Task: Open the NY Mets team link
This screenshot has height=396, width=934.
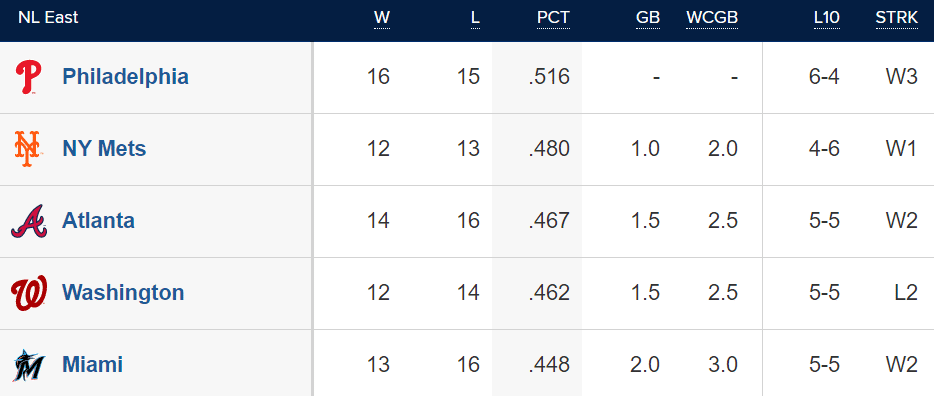Action: point(104,149)
